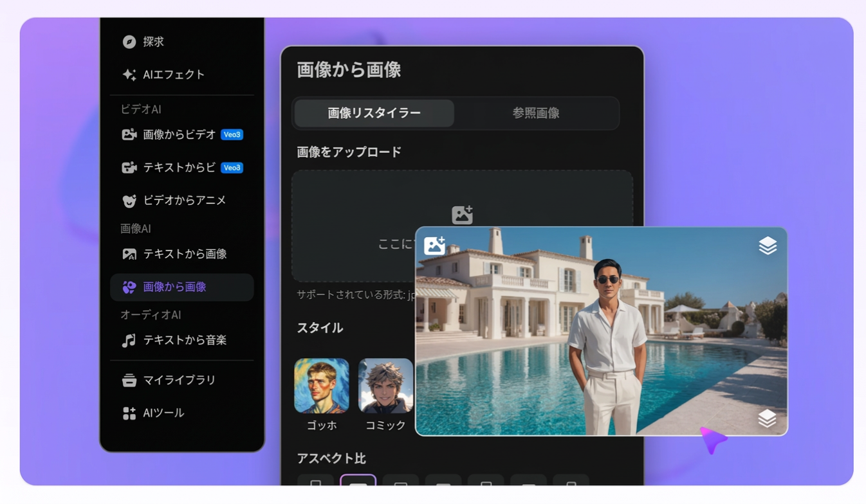866x504 pixels.
Task: Click layers icon at preview's bottom-right corner
Action: click(x=767, y=419)
